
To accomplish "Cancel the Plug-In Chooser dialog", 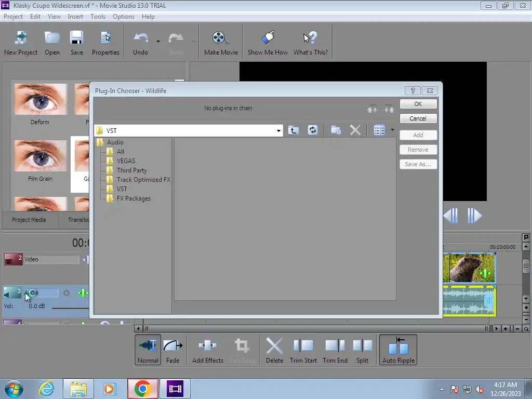I will point(418,118).
